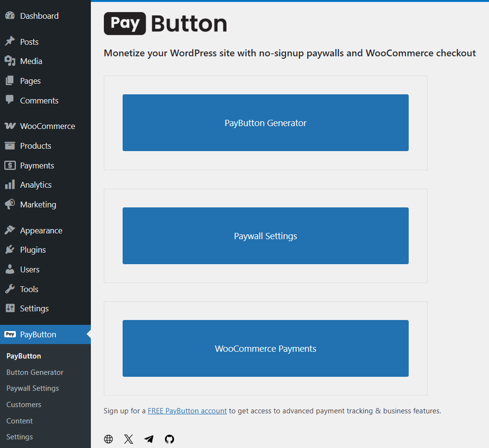Open the WooCommerce menu icon
The height and width of the screenshot is (448, 489).
[x=11, y=126]
